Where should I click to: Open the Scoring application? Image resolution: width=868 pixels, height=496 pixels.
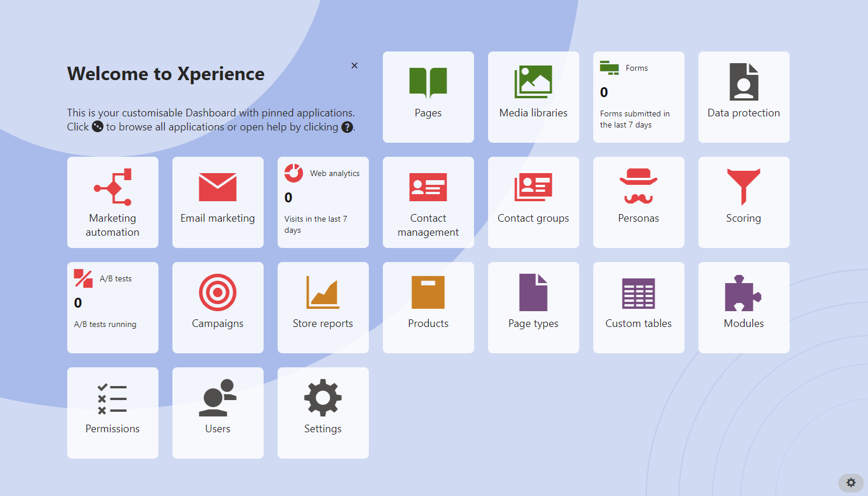743,202
